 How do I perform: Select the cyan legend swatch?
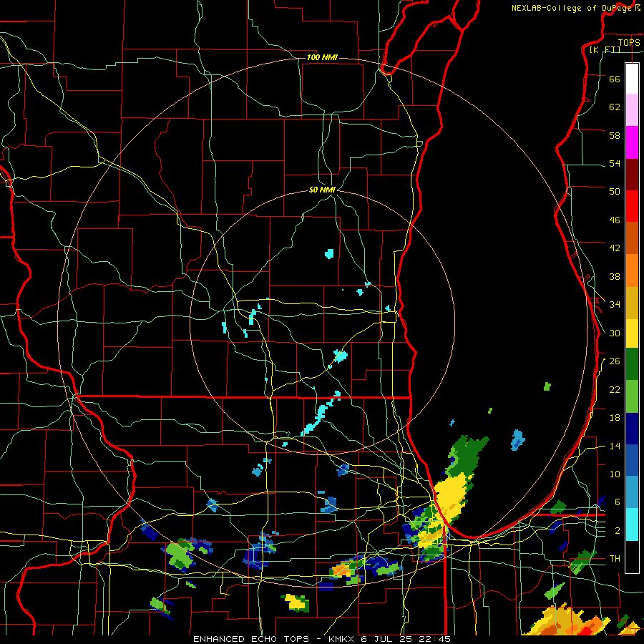(x=632, y=525)
